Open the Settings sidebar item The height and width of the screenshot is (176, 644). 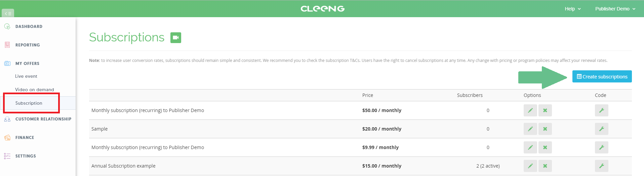click(x=26, y=156)
